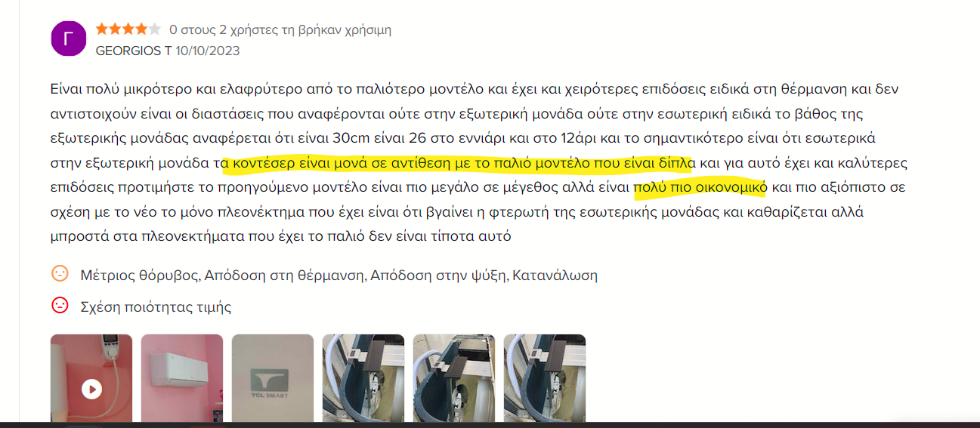The width and height of the screenshot is (980, 428).
Task: Click the 'Απόδοση στη θέρμανση' attribute
Action: click(x=284, y=275)
